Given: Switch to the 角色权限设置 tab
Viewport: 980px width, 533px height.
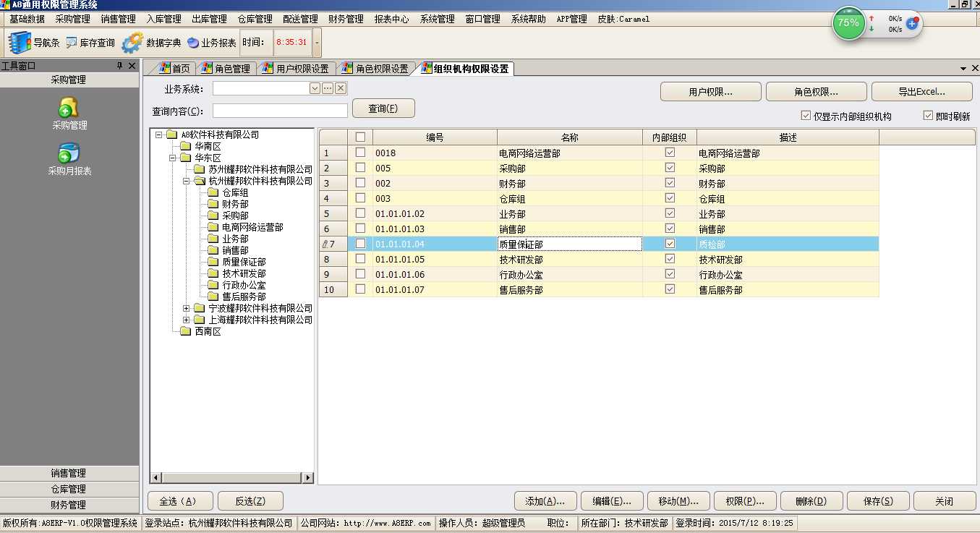Looking at the screenshot, I should [375, 69].
